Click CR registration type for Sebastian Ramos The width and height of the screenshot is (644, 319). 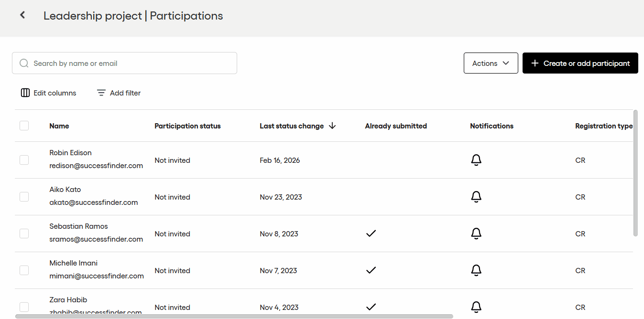(x=580, y=234)
